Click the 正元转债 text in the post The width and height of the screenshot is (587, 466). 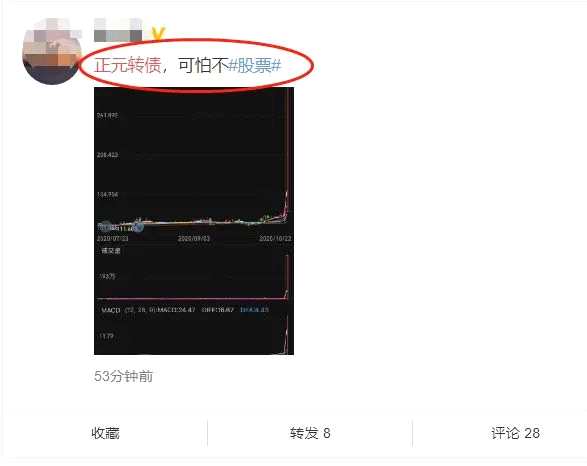(128, 65)
